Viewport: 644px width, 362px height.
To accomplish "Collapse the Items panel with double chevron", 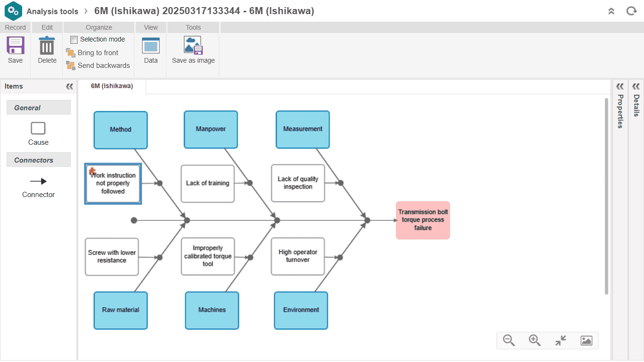I will pos(69,86).
